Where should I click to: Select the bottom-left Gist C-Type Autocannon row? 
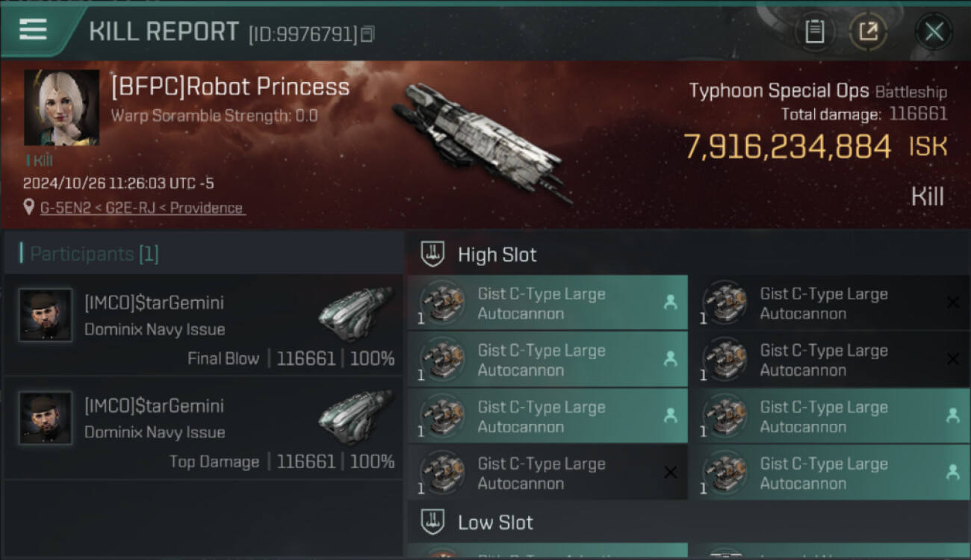547,473
